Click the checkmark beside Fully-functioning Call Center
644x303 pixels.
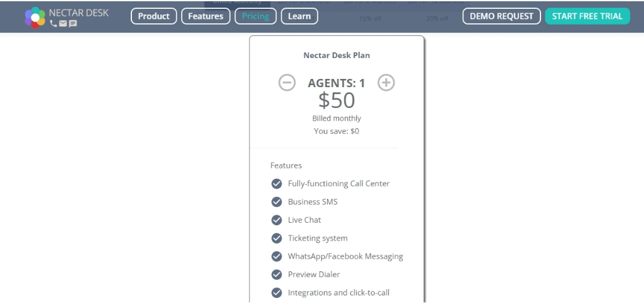(277, 184)
